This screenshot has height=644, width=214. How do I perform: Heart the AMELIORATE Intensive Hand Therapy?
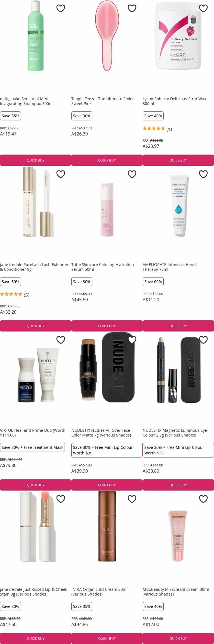[x=203, y=174]
